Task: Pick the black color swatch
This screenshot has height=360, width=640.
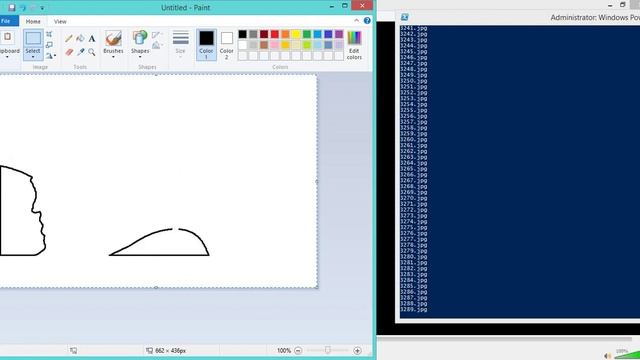Action: pos(242,34)
